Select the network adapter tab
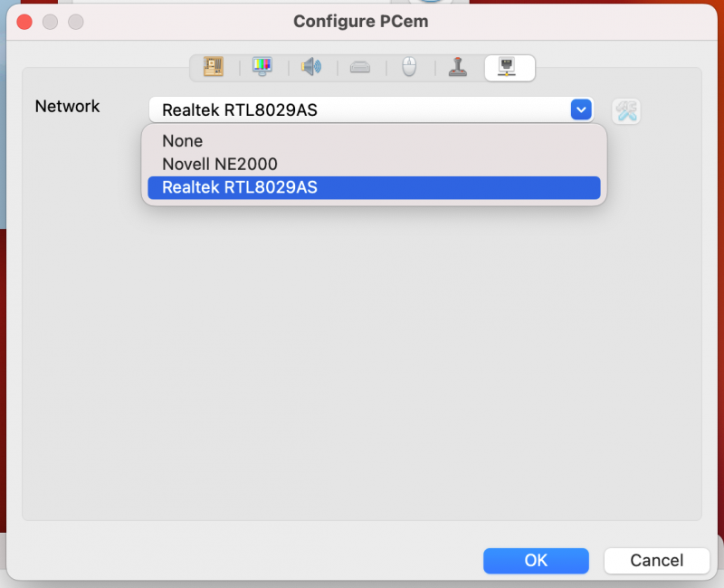Screen dimensions: 724x588 tap(510, 67)
